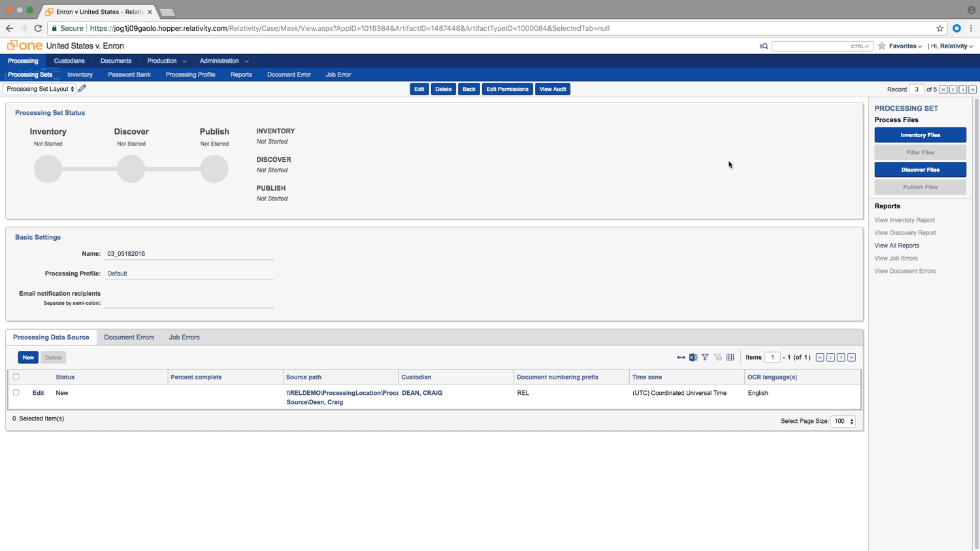The image size is (980, 551).
Task: Click the browser back arrow
Action: point(9,28)
